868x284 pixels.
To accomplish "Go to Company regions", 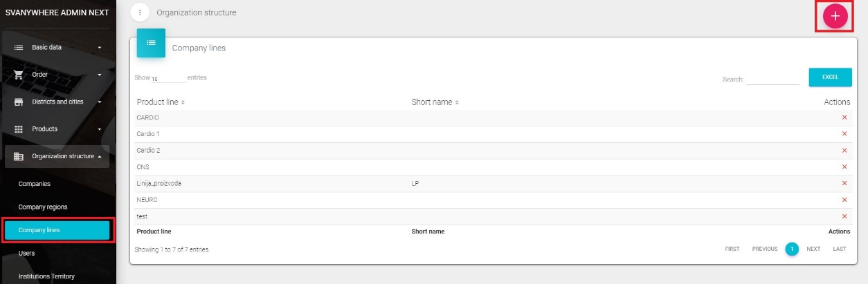I will (x=43, y=207).
